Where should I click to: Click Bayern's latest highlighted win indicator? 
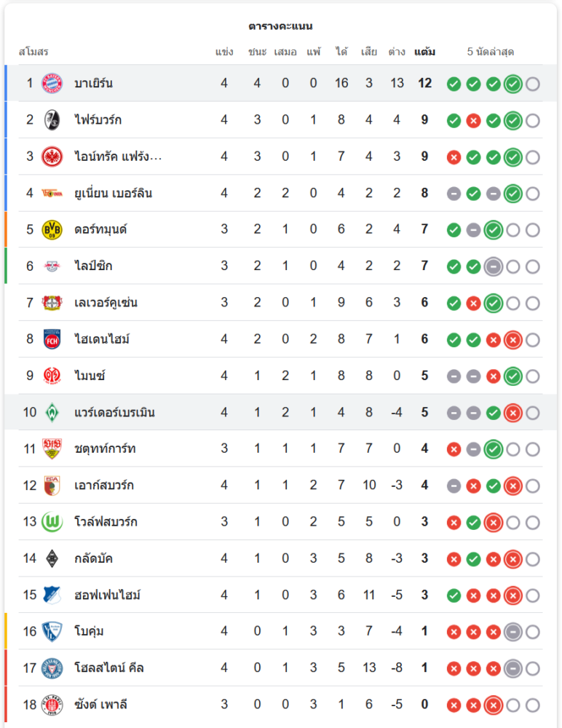[x=513, y=84]
